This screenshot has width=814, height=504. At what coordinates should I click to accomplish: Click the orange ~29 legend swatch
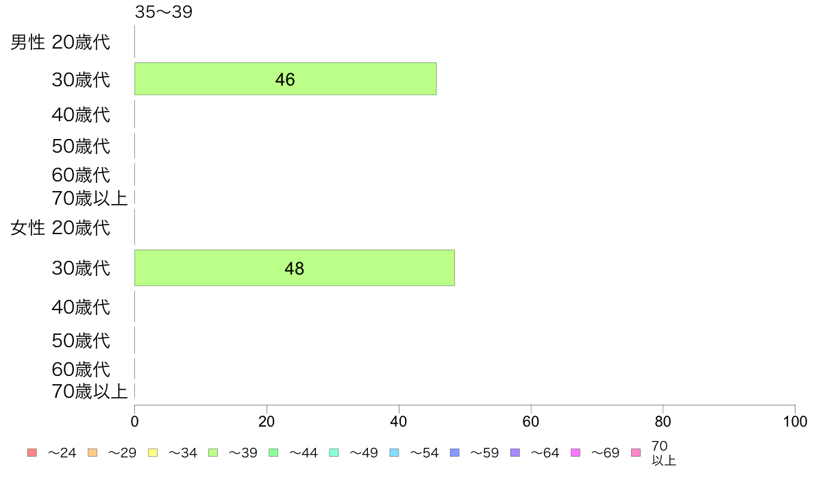tap(92, 453)
